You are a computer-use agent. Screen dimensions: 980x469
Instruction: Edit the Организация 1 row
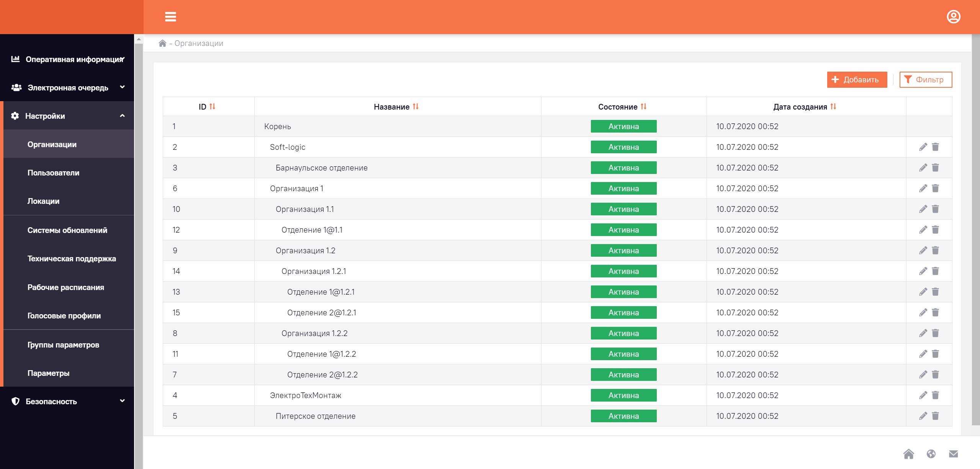point(923,189)
